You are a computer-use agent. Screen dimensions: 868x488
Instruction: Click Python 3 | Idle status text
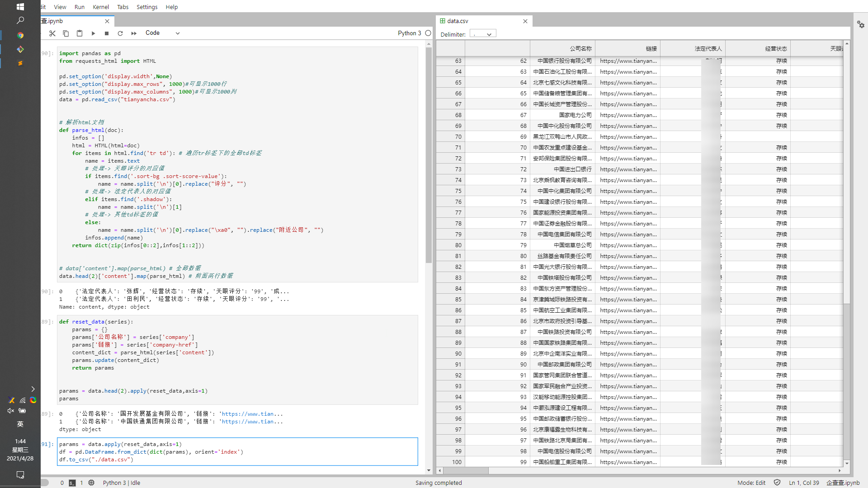(x=121, y=483)
